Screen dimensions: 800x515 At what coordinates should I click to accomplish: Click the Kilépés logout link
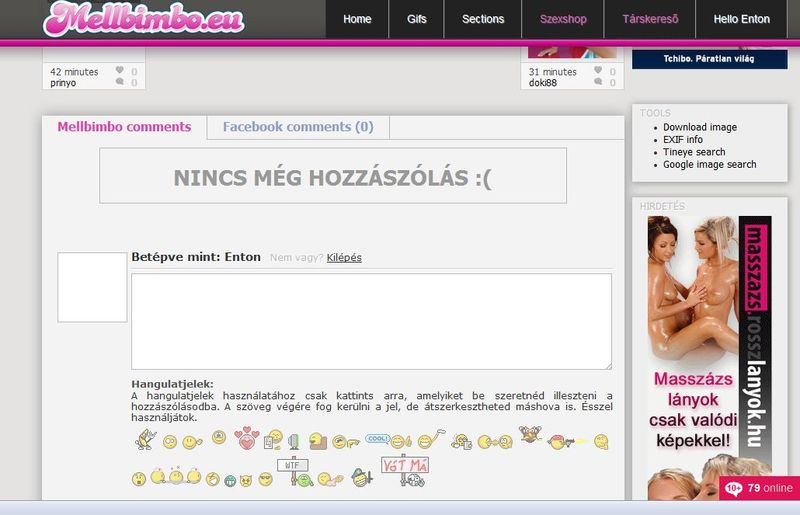tap(344, 258)
